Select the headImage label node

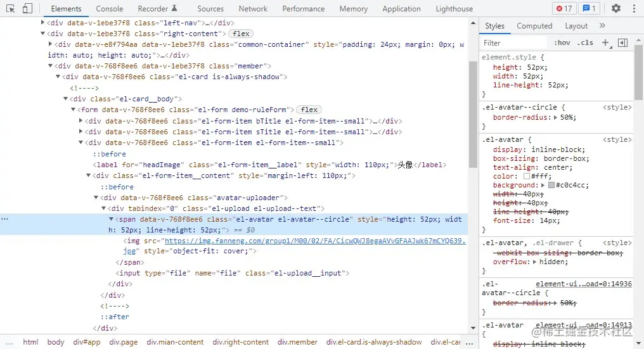(x=269, y=165)
